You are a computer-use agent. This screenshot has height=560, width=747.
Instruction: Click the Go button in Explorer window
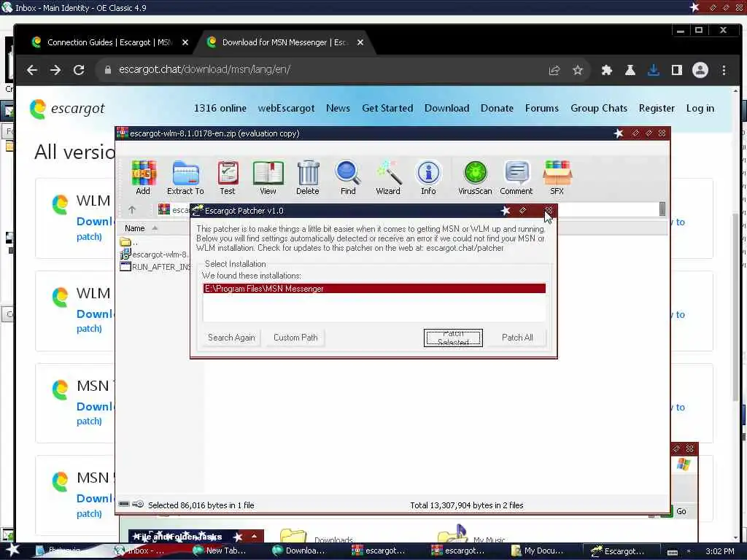(x=675, y=511)
